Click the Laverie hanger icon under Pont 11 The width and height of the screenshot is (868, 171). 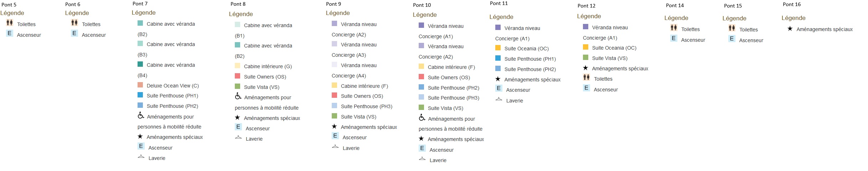[x=499, y=99]
